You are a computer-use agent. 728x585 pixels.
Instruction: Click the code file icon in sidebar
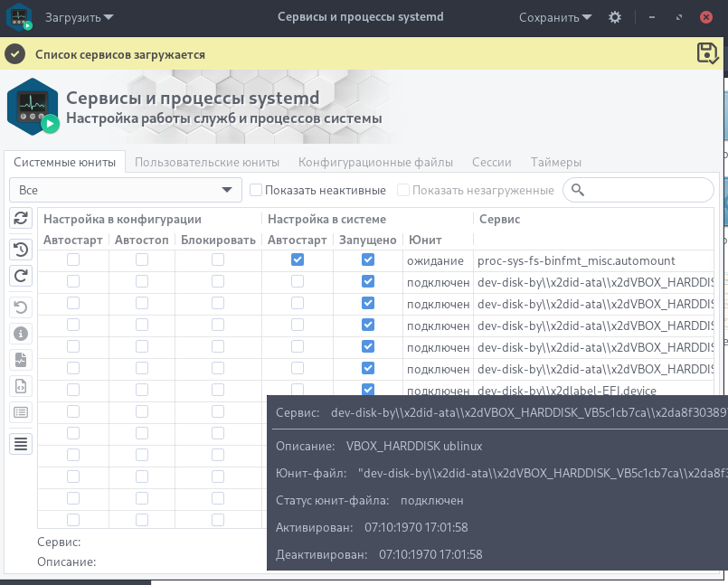pos(21,386)
